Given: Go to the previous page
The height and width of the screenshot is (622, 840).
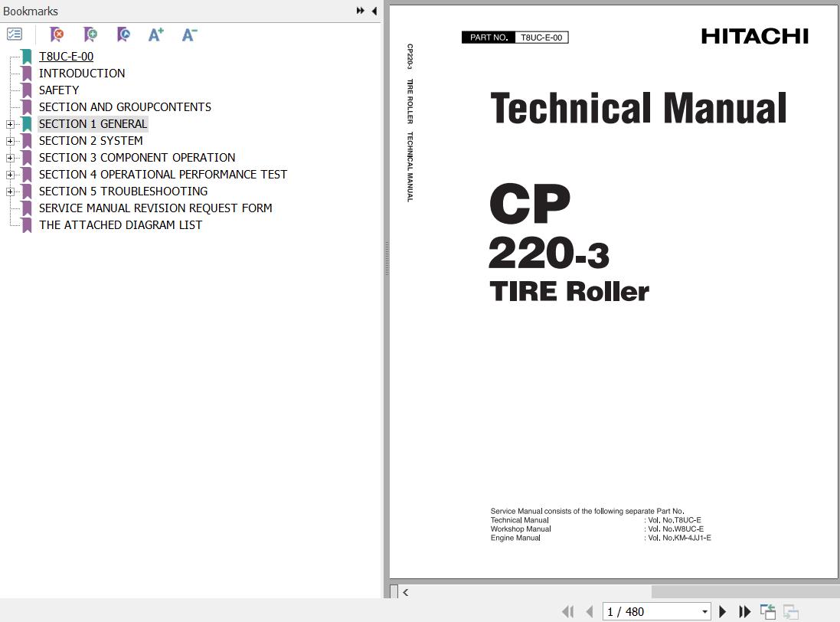Looking at the screenshot, I should click(x=590, y=611).
